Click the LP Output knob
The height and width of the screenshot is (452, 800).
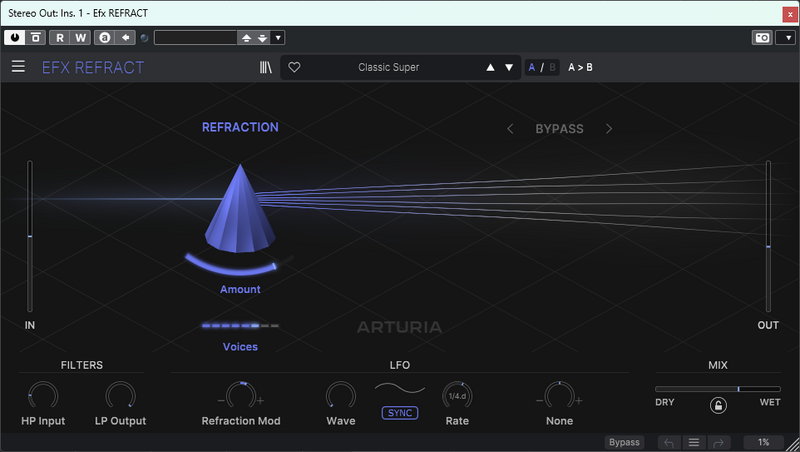(120, 396)
